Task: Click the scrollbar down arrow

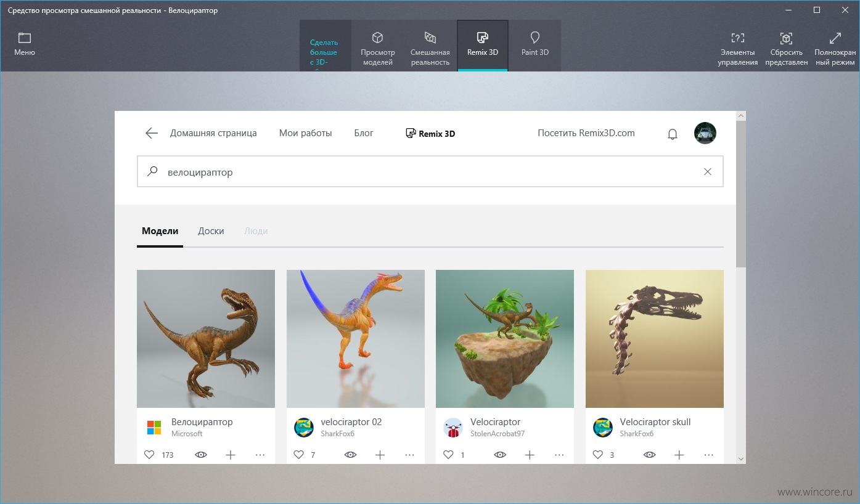Action: [x=741, y=458]
